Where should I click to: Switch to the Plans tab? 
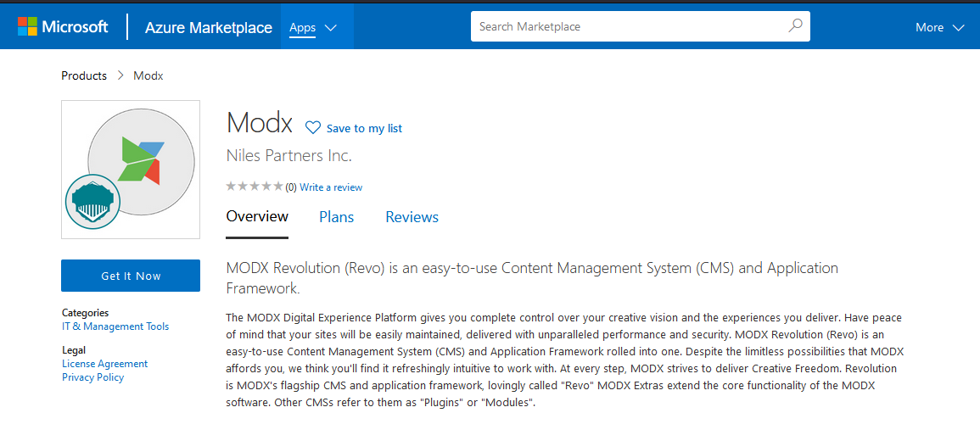(336, 217)
